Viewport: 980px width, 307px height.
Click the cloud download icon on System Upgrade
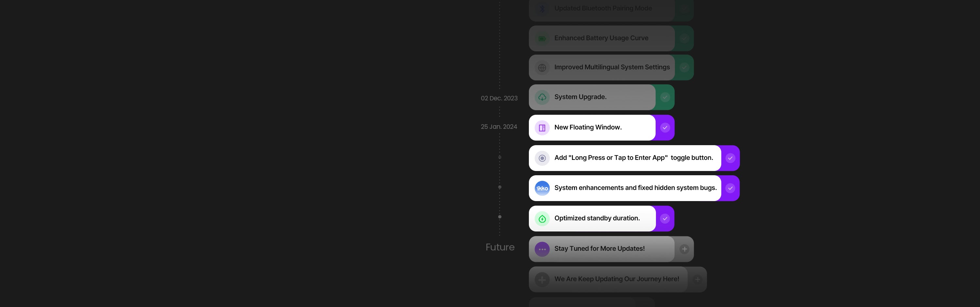[542, 97]
